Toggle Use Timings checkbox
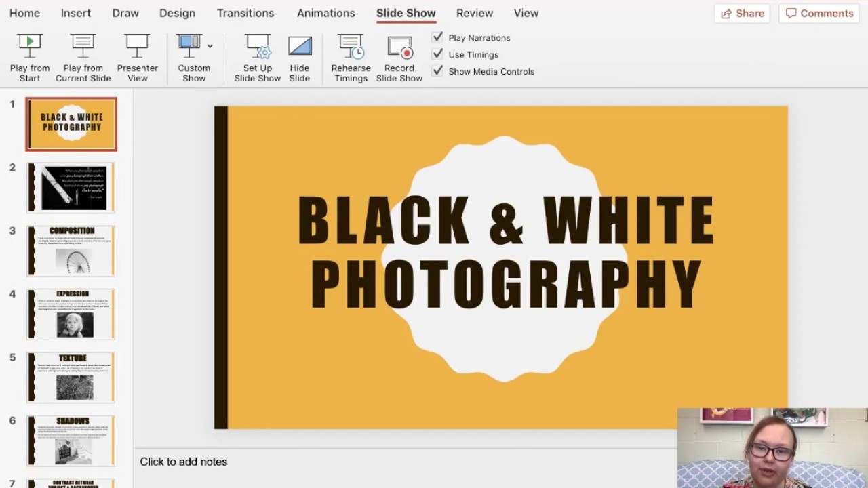 (x=437, y=54)
